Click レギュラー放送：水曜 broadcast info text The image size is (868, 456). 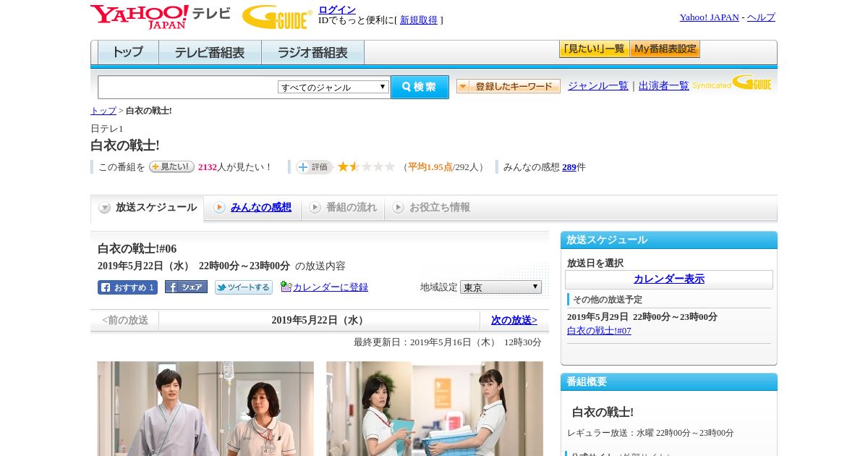pyautogui.click(x=651, y=433)
